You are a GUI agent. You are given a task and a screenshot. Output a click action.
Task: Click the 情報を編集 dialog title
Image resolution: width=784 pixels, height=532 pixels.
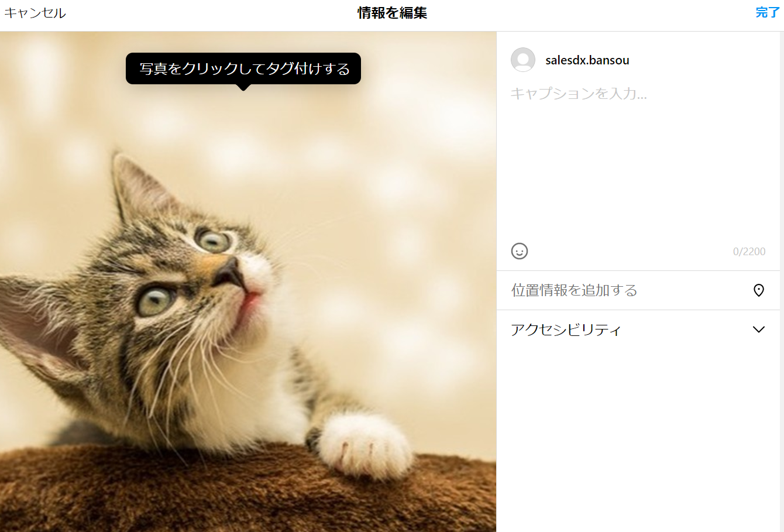point(393,13)
